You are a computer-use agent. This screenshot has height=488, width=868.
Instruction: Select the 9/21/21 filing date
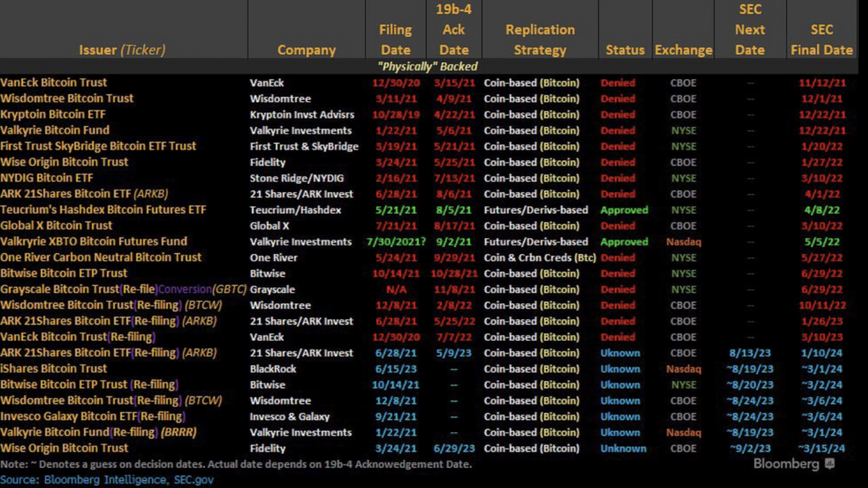[396, 416]
